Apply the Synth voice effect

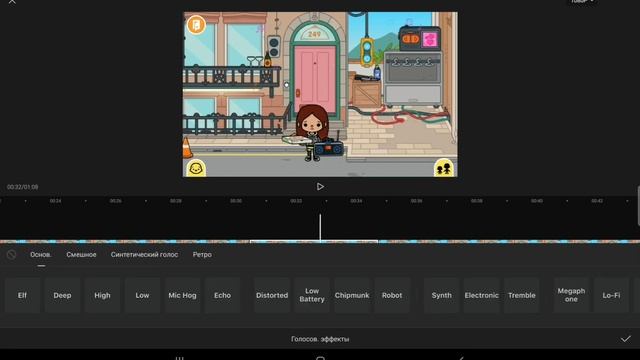[x=442, y=295]
